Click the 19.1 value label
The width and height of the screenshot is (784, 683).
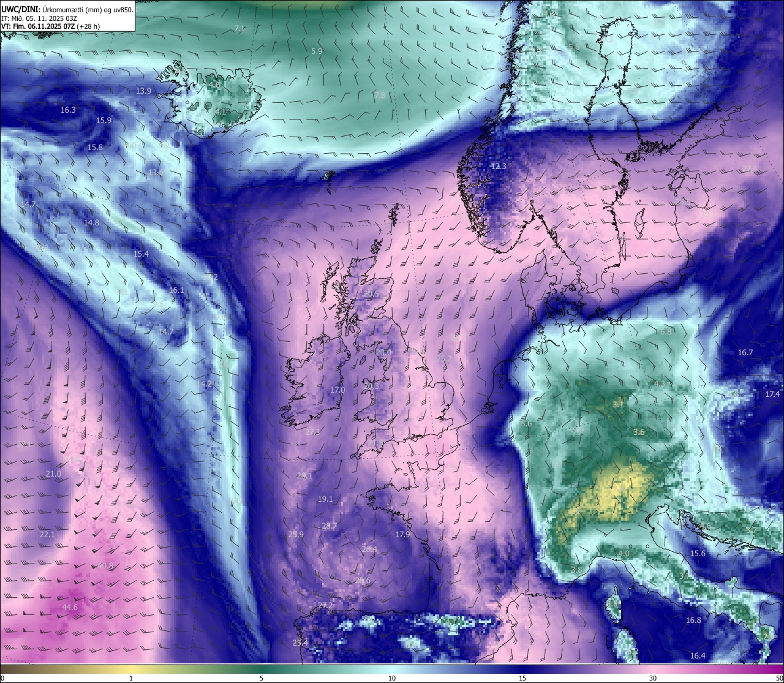click(x=325, y=499)
